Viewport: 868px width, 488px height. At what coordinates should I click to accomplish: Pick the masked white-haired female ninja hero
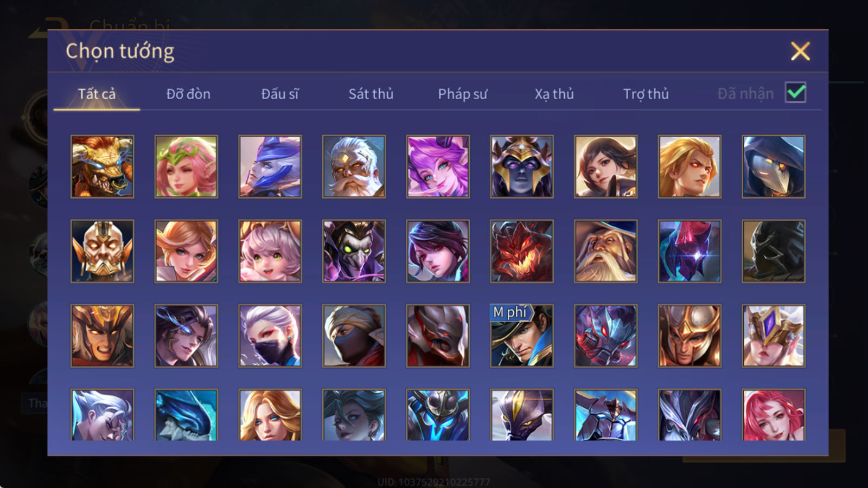270,336
